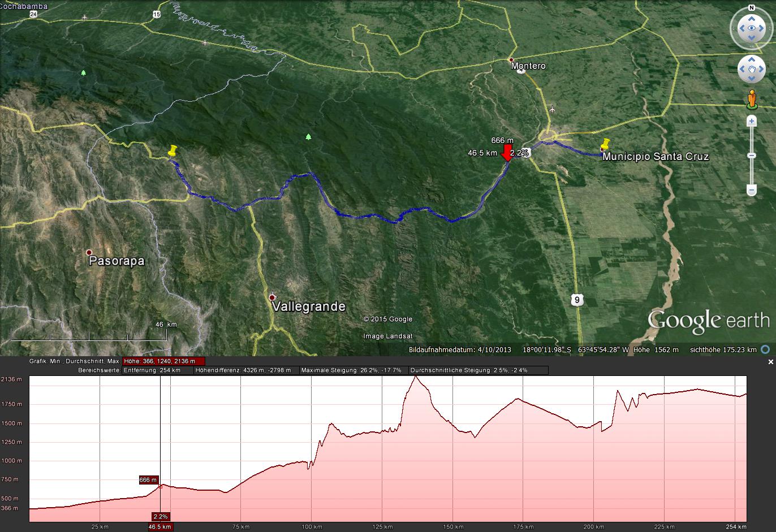Click the hand icon in Move joystick
776x532 pixels.
pos(751,69)
